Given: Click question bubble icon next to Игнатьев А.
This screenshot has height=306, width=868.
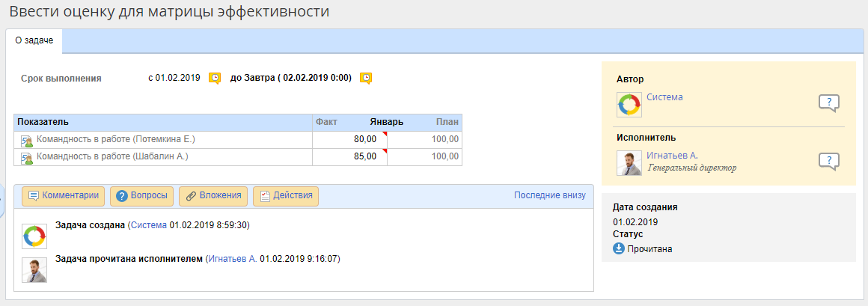Looking at the screenshot, I should coord(828,161).
